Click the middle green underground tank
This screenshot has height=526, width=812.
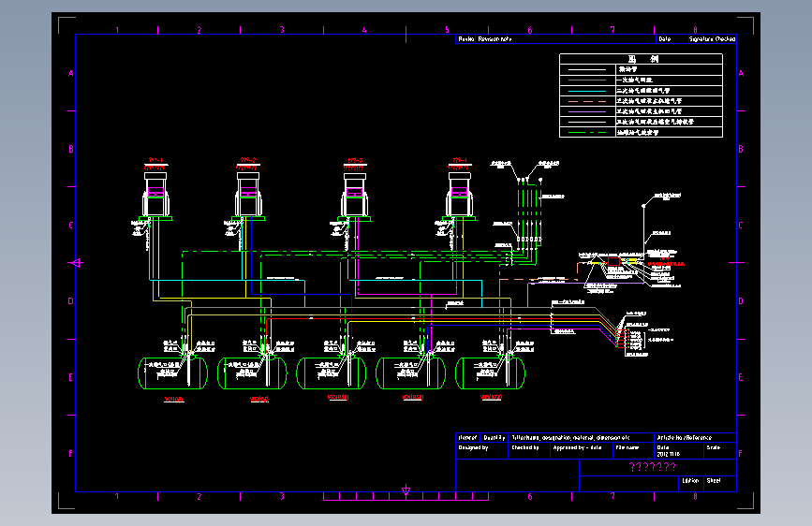tap(332, 373)
